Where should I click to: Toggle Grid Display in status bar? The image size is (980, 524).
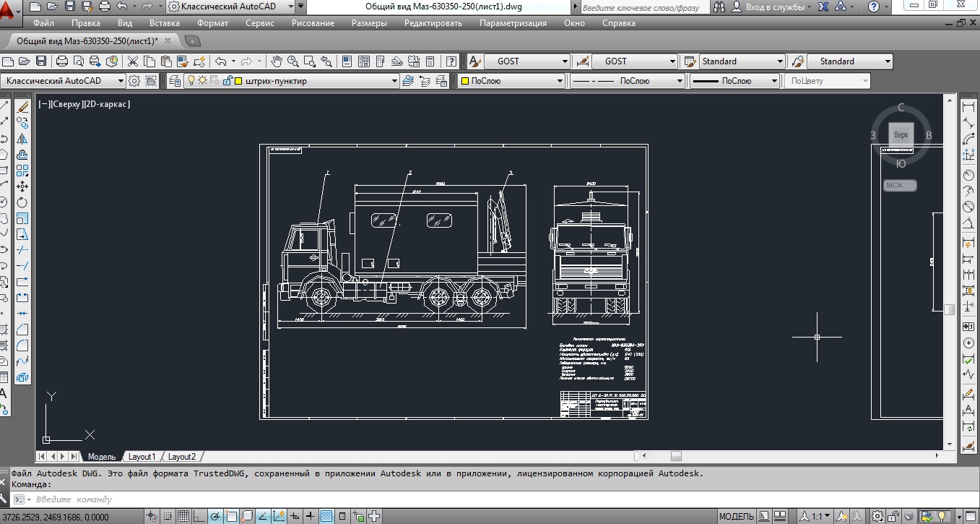(x=183, y=516)
